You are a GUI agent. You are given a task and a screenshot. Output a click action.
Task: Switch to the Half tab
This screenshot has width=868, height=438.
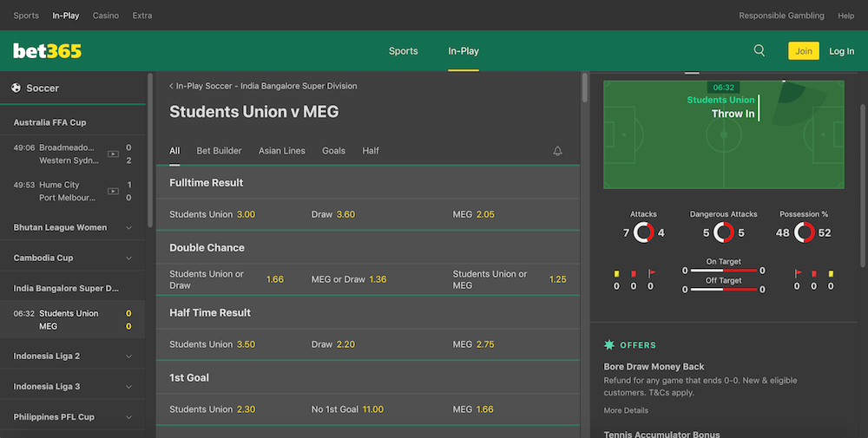pos(371,150)
